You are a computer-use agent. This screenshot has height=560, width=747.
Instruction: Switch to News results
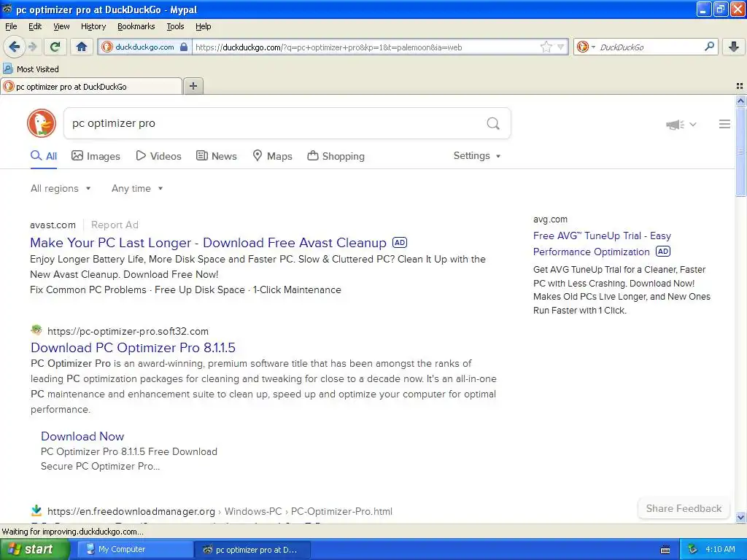pos(216,156)
